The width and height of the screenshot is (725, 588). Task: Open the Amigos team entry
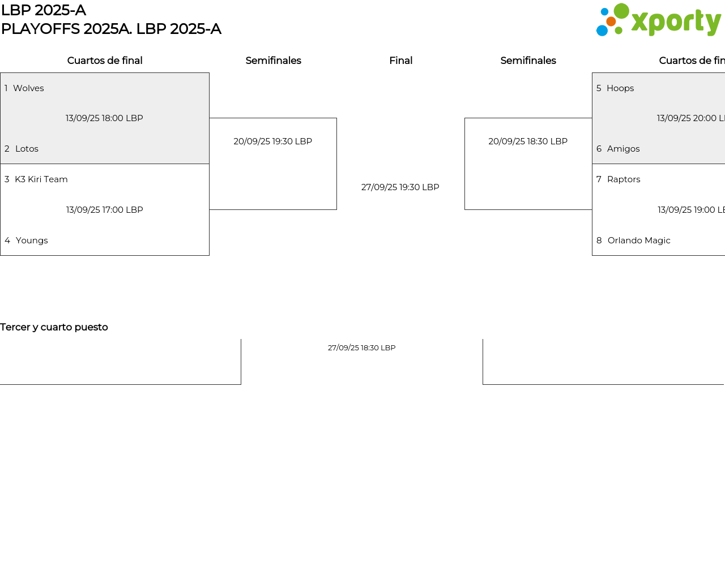[x=623, y=149]
